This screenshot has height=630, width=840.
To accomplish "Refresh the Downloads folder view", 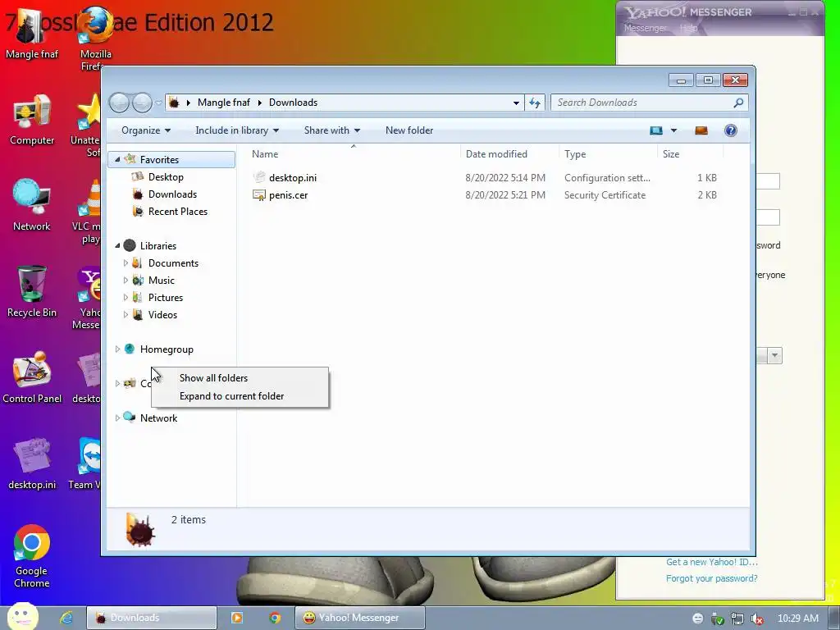I will click(x=535, y=103).
